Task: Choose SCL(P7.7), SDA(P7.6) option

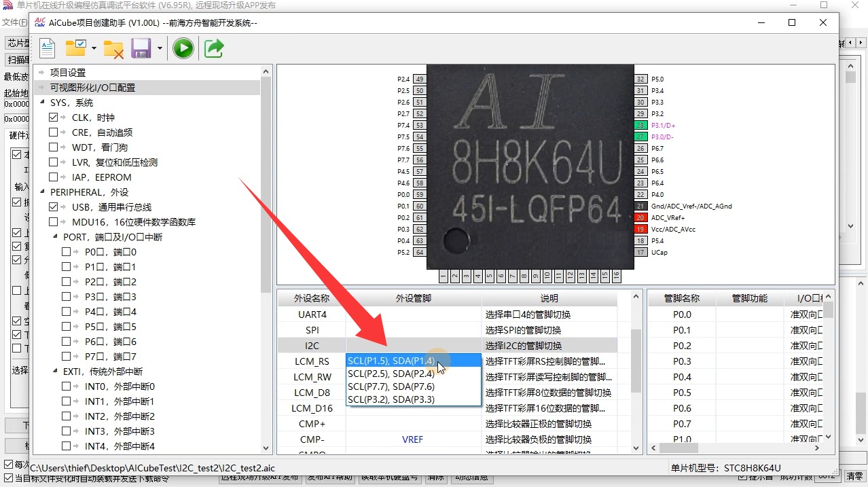Action: pyautogui.click(x=414, y=386)
